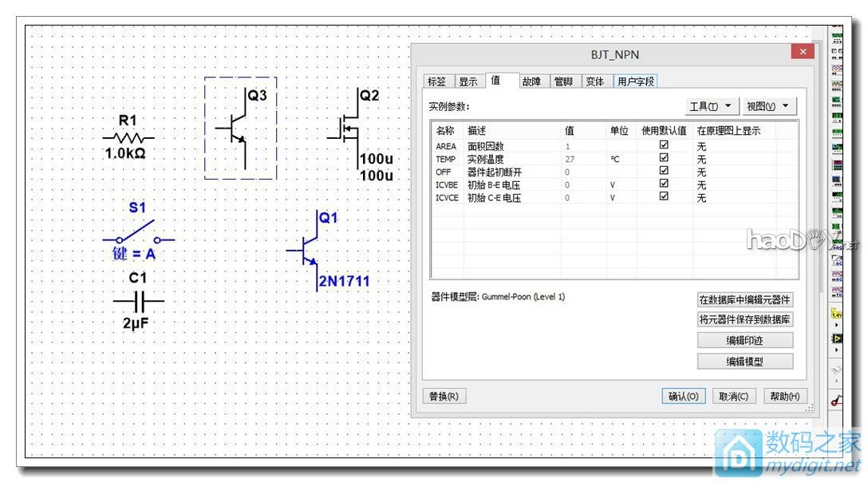Toggle the TEMP use-default checkbox
Viewport: 868px width, 483px height.
pyautogui.click(x=664, y=159)
